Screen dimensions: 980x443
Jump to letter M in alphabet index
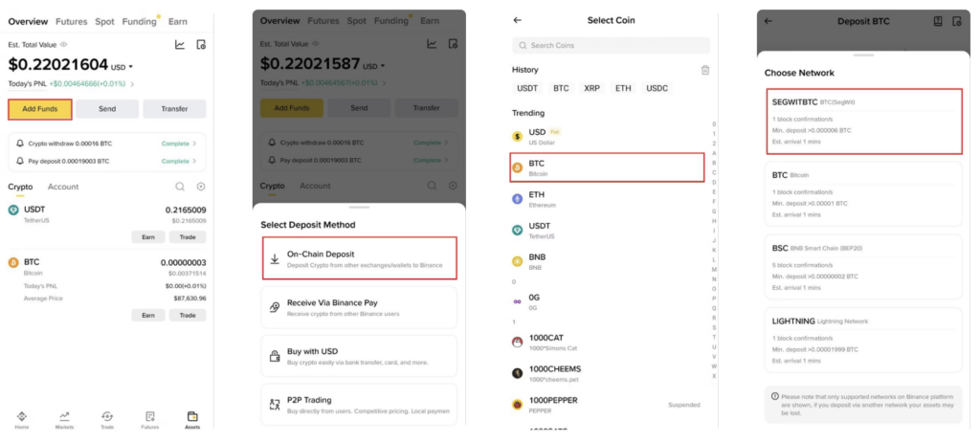point(711,269)
